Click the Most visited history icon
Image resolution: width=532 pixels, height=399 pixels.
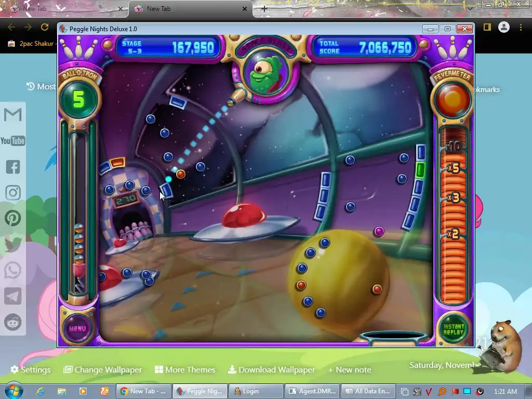(x=31, y=87)
